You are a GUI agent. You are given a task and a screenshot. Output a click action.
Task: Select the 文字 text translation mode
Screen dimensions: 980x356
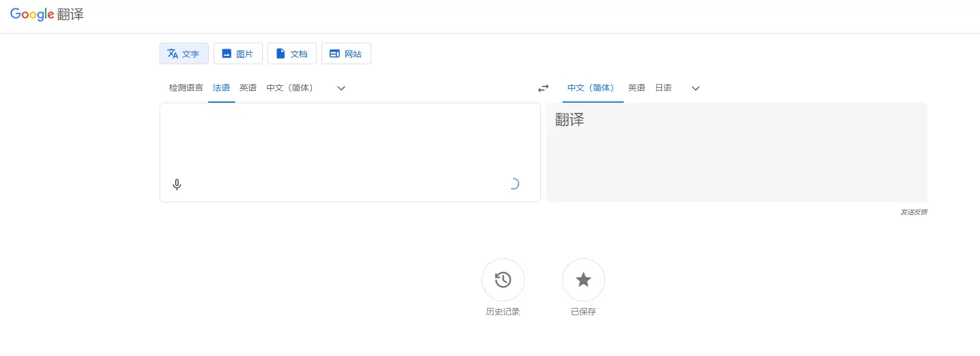tap(184, 53)
